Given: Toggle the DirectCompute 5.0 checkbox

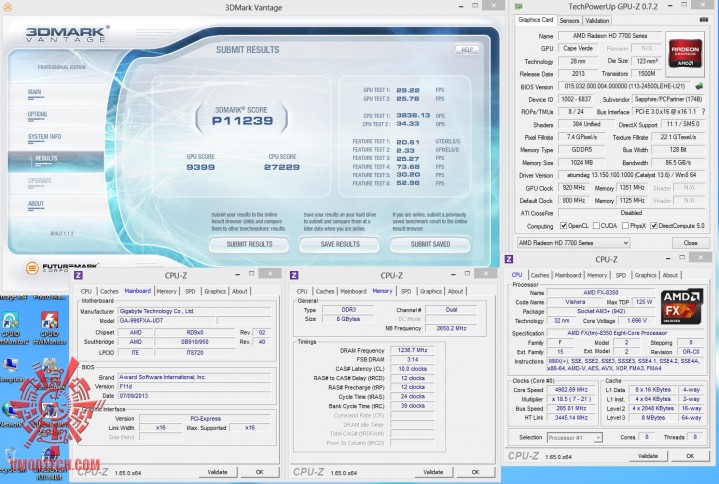Looking at the screenshot, I should (x=654, y=226).
